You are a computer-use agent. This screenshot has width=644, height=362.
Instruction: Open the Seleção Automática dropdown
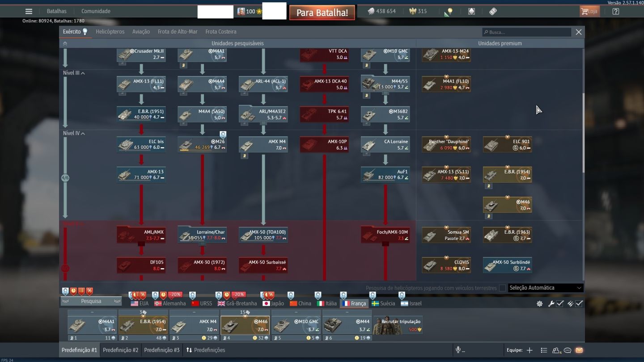pos(546,288)
